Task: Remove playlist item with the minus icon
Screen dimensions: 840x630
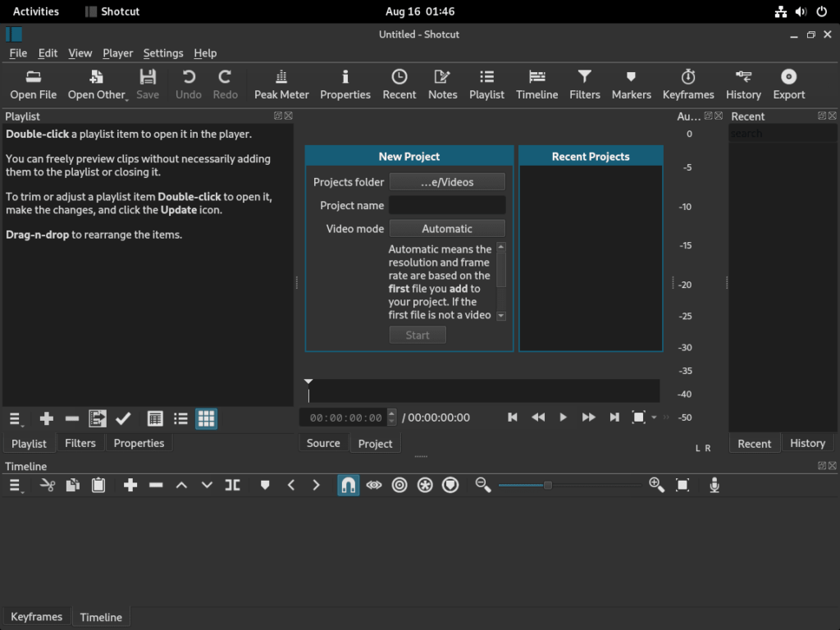Action: pos(72,419)
